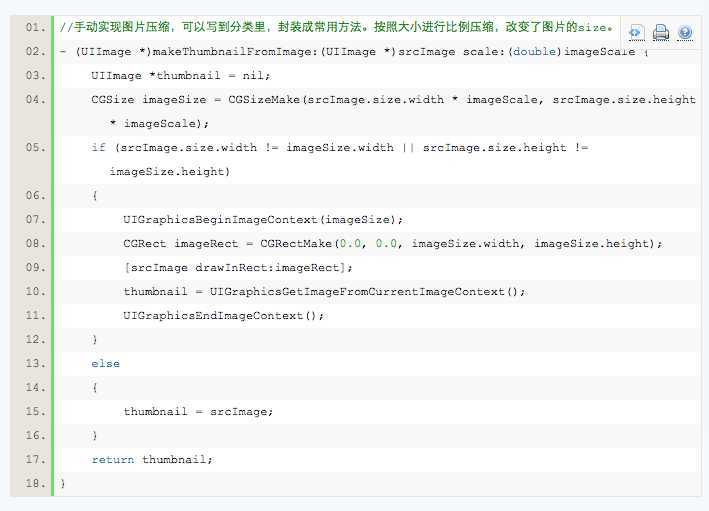The image size is (709, 511).
Task: Click the wrapped 'imageSize.height)' continuation text
Action: 170,171
